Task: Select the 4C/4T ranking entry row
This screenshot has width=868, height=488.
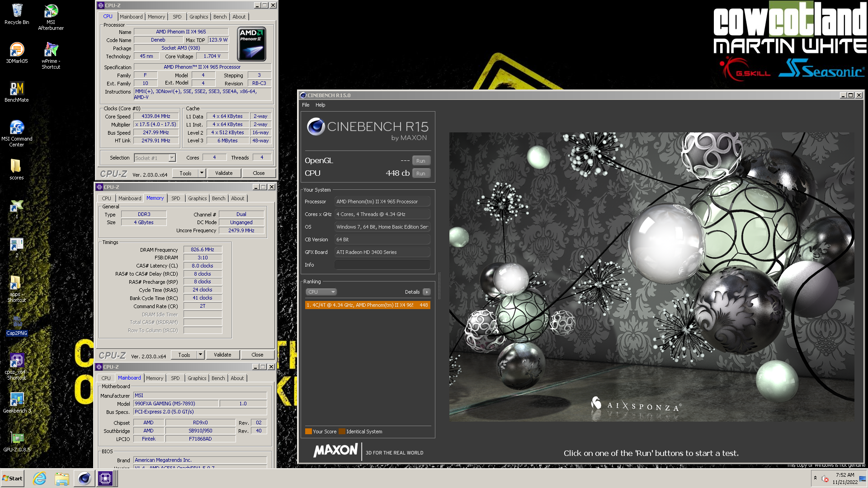Action: (368, 305)
